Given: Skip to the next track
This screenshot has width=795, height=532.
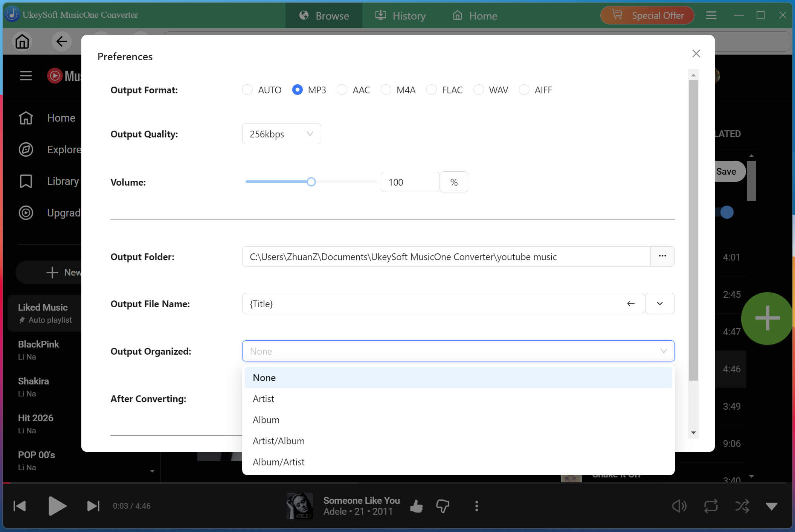Looking at the screenshot, I should point(93,506).
